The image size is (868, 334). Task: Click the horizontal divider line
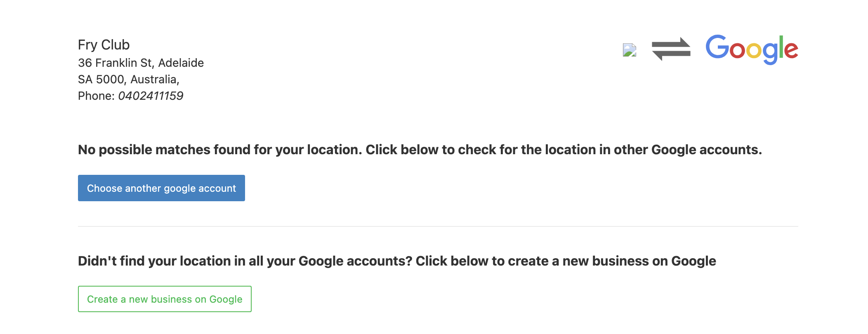[438, 226]
